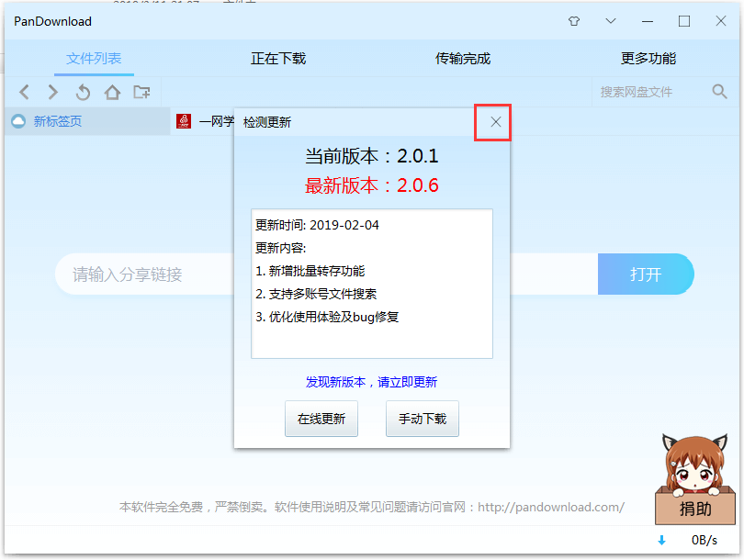Maximize the PanDownload window
744x560 pixels.
coord(684,21)
